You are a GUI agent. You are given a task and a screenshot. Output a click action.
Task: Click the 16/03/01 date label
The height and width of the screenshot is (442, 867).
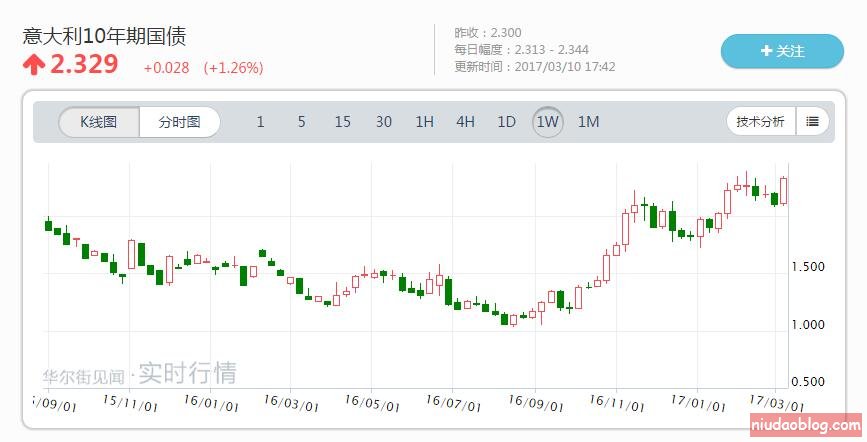pos(291,403)
